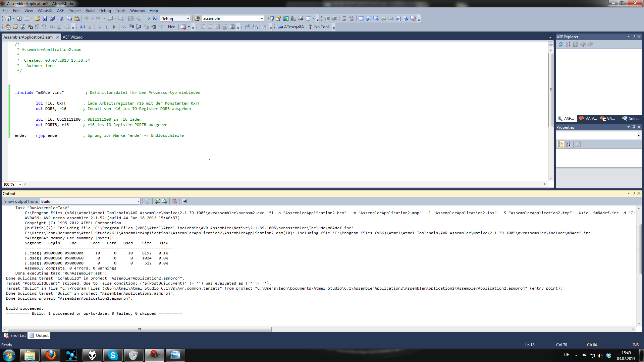Open the Build menu
Viewport: 644px width, 362px height.
click(90, 11)
